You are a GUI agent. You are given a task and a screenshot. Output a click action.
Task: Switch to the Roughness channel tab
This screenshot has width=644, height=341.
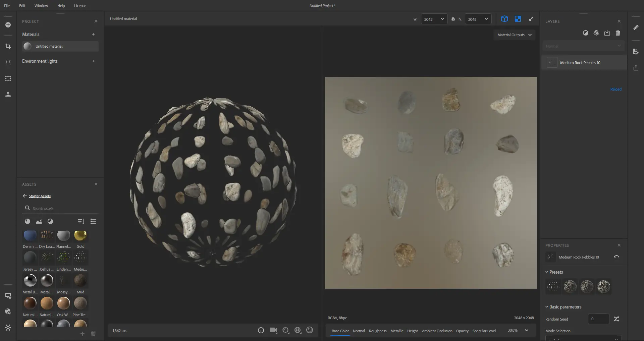377,331
